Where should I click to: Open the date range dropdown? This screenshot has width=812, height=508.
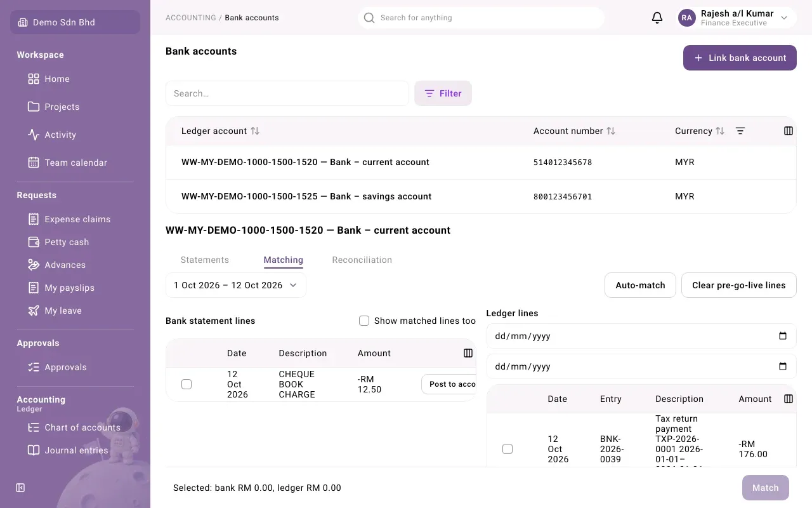pos(236,285)
